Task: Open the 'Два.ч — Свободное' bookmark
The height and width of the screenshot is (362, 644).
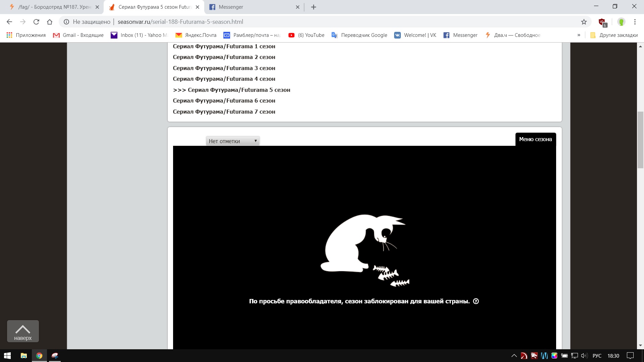Action: tap(513, 35)
